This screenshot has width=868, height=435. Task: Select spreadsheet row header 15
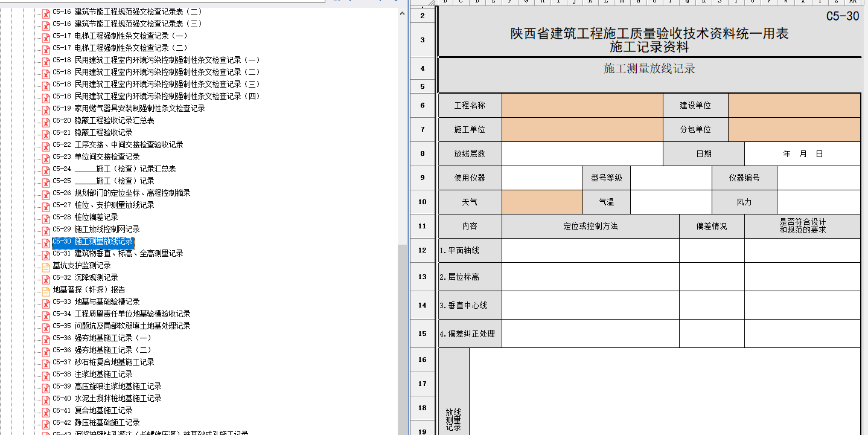(423, 333)
